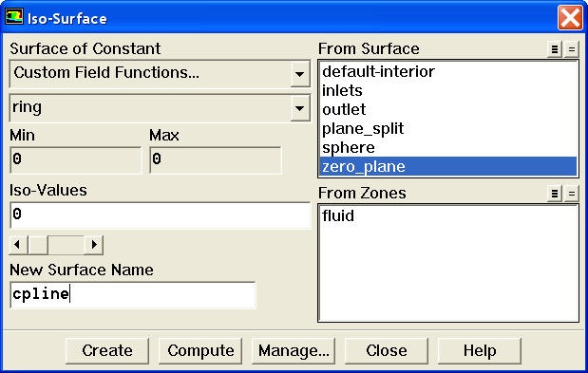Viewport: 588px width, 373px height.
Task: Deselect all entries in From Surface list
Action: coord(572,49)
